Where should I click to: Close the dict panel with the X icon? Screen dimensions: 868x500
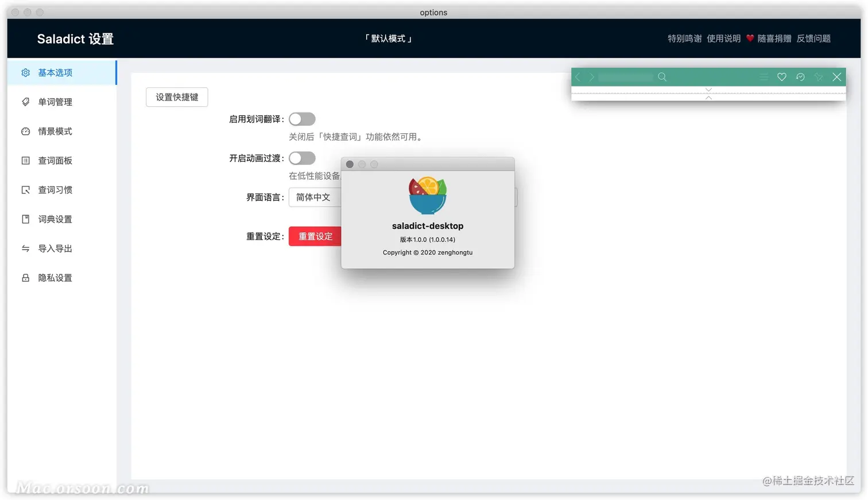837,77
